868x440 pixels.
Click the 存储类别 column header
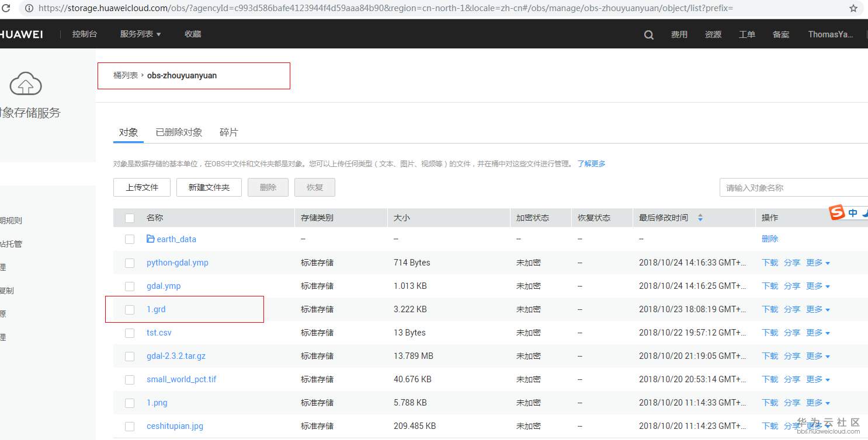(317, 218)
